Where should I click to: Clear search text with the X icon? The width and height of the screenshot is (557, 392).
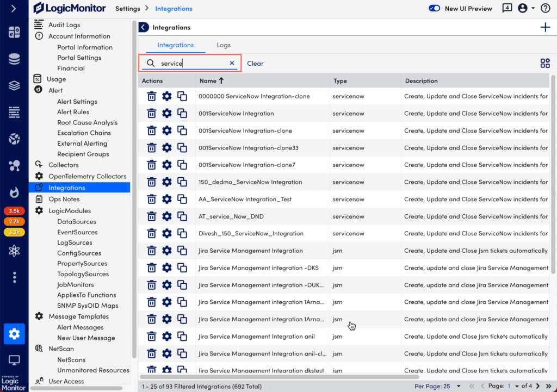(x=232, y=64)
